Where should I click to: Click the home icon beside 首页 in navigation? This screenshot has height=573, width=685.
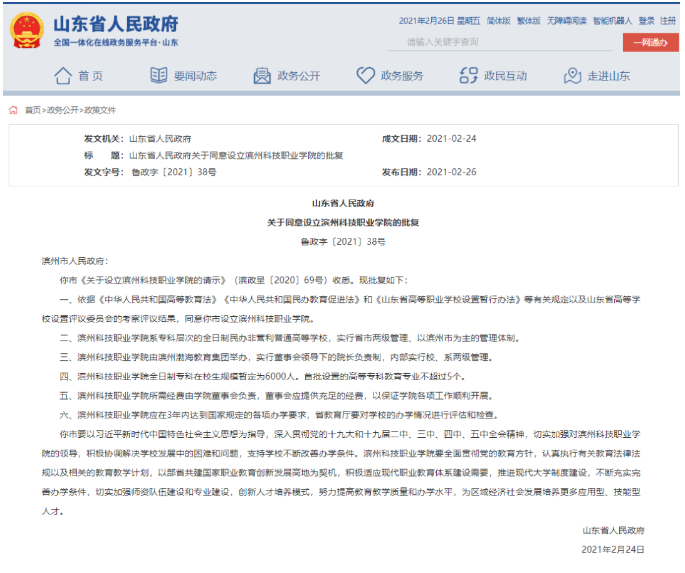click(x=63, y=76)
